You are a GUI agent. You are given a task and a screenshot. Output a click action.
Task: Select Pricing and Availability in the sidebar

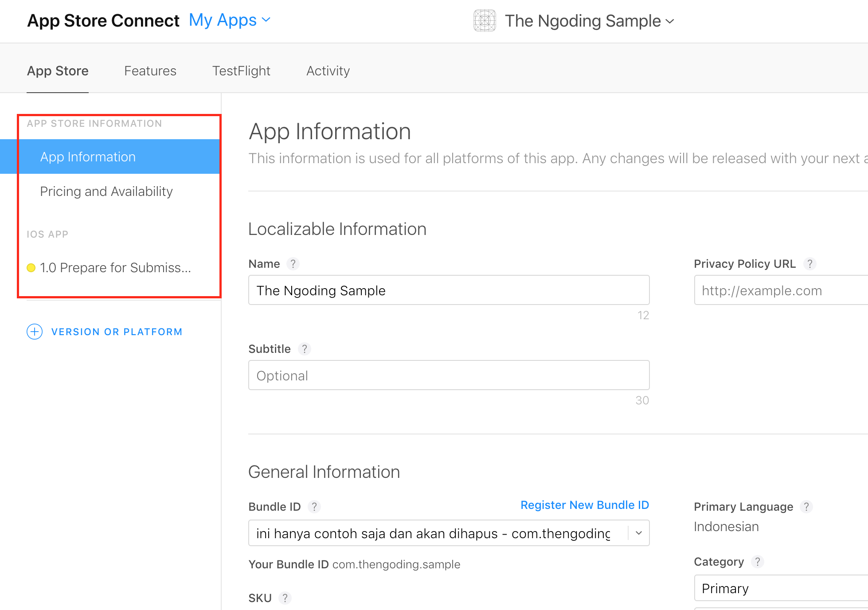coord(106,192)
